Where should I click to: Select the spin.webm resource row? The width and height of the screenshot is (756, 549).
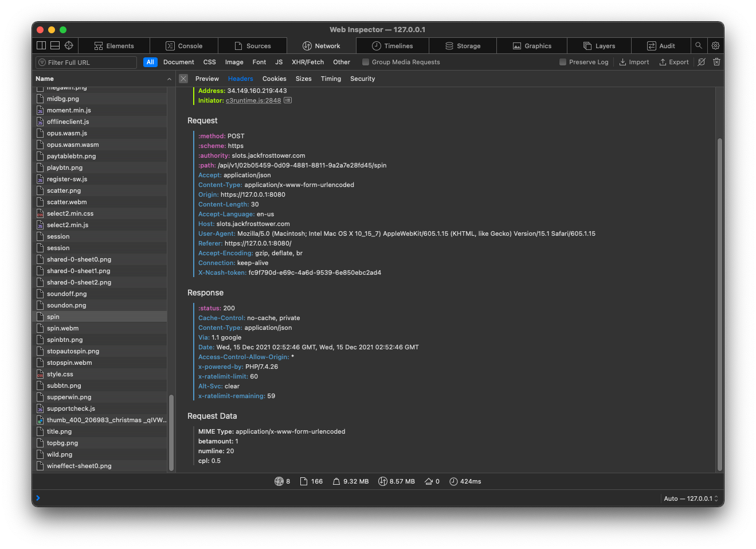(100, 328)
